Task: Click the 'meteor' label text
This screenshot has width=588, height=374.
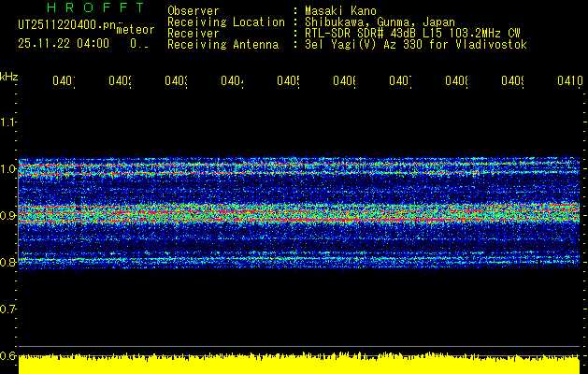Action: click(135, 30)
